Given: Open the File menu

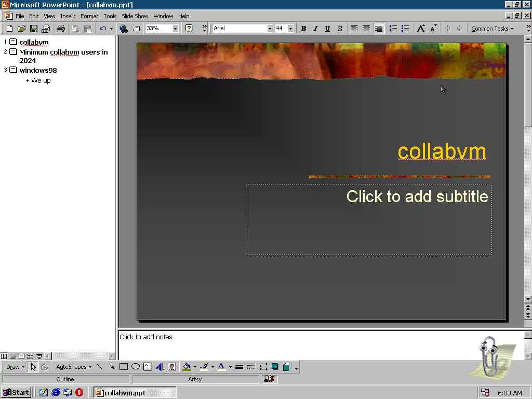Looking at the screenshot, I should point(20,16).
